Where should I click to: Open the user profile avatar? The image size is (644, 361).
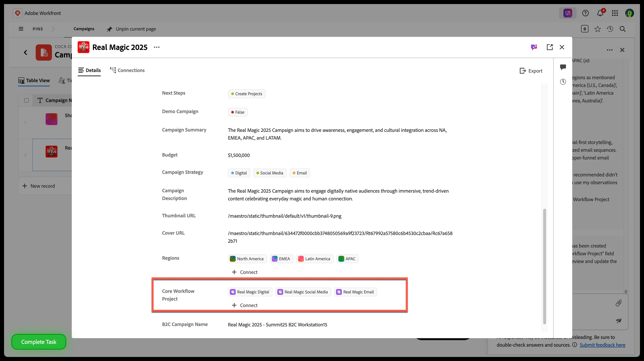coord(629,13)
